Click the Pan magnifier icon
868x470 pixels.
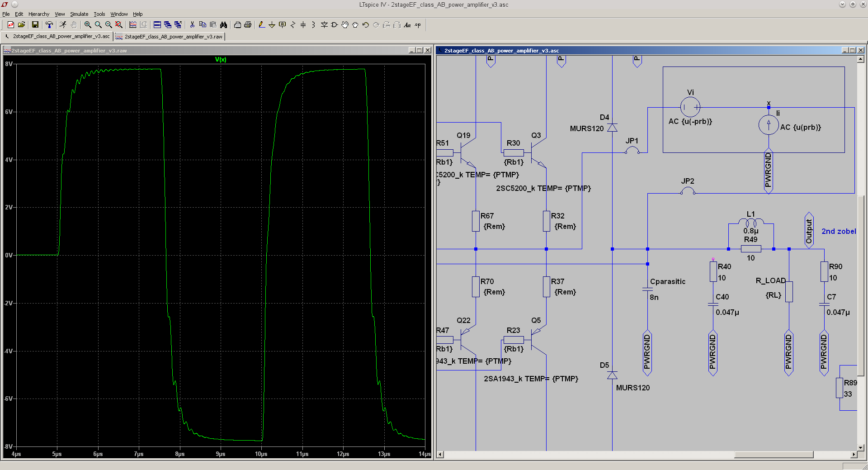pyautogui.click(x=98, y=25)
